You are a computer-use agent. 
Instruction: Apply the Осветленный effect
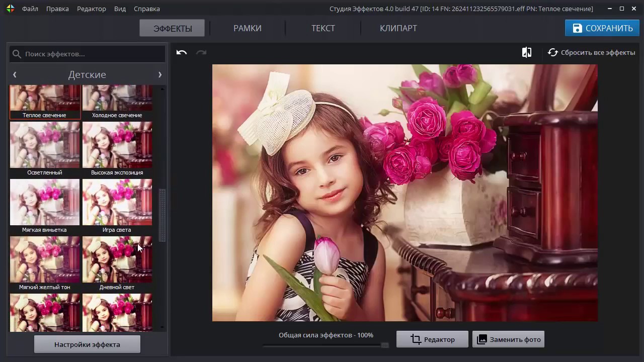click(45, 149)
